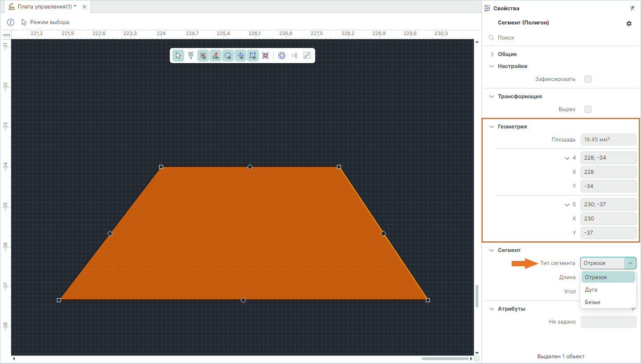Toggle polygon visibility (pentagon with eye icon)
641x364 pixels.
[x=228, y=56]
